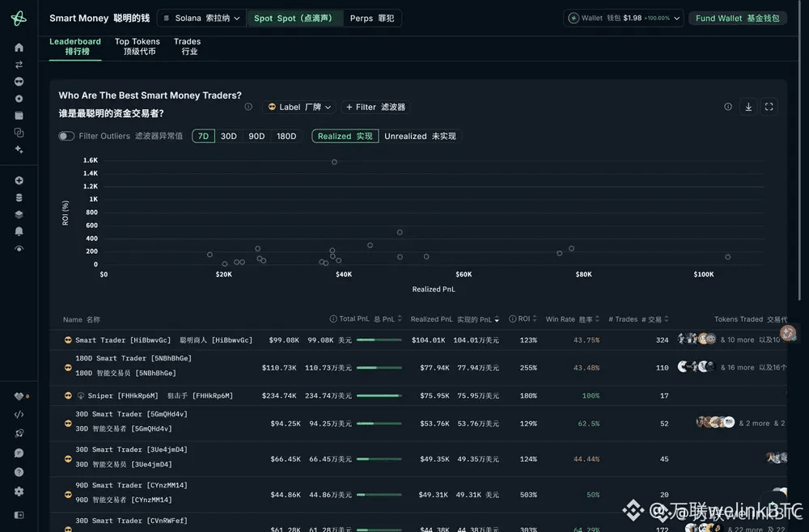Click '& 16 more' tokens in 5NBhBhGe row

737,368
